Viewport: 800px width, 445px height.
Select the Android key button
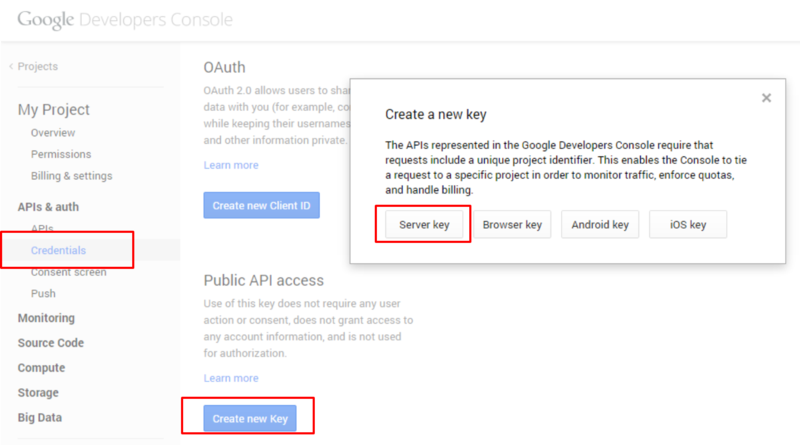click(x=600, y=225)
